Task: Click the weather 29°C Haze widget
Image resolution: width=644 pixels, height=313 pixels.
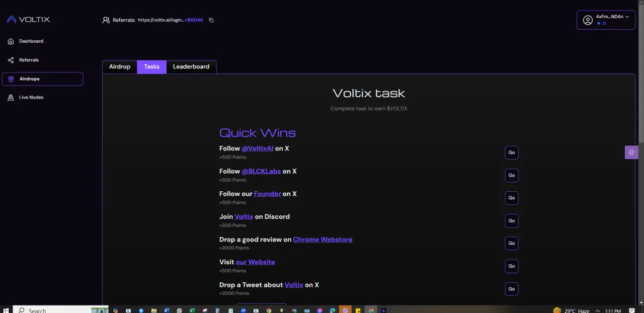Action: click(x=572, y=310)
